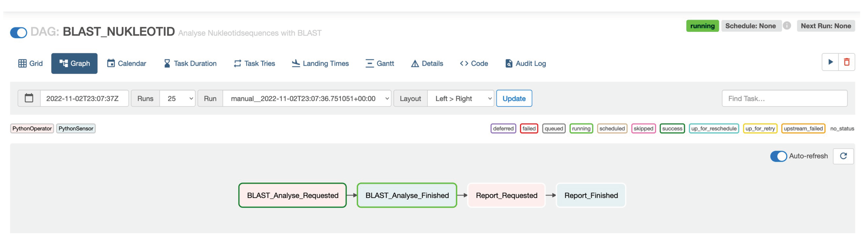
Task: Click the Trigger DAG play icon
Action: (x=830, y=62)
